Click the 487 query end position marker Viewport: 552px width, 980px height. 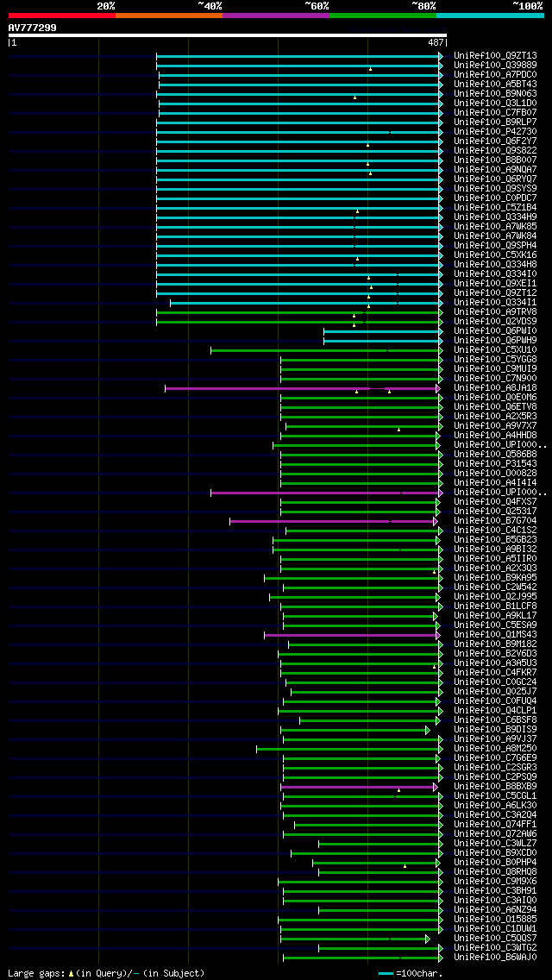point(437,42)
